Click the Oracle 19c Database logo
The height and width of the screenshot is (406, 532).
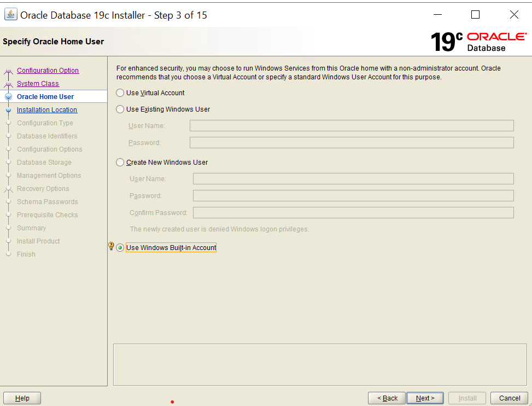pos(478,42)
